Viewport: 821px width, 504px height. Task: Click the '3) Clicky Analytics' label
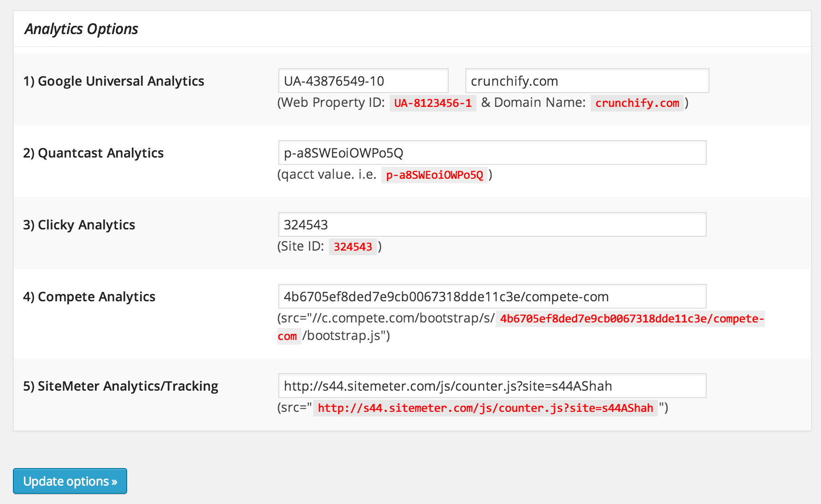coord(79,225)
